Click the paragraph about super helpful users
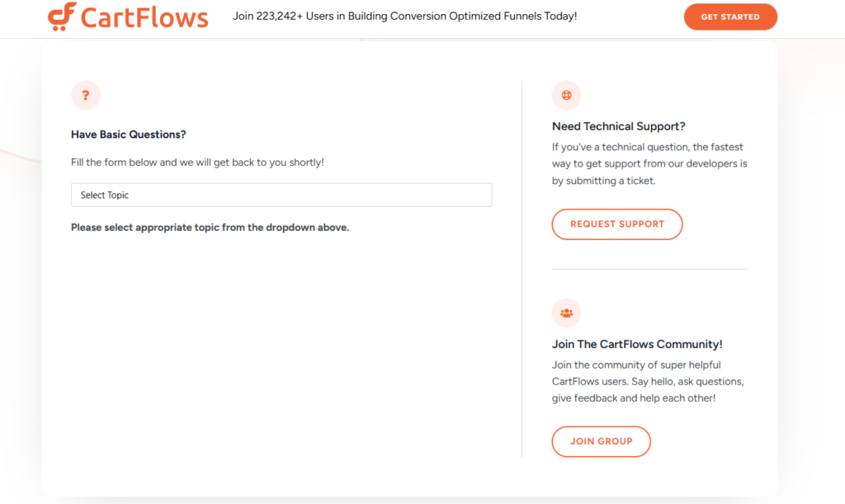Screen dimensions: 845x504 (x=647, y=382)
